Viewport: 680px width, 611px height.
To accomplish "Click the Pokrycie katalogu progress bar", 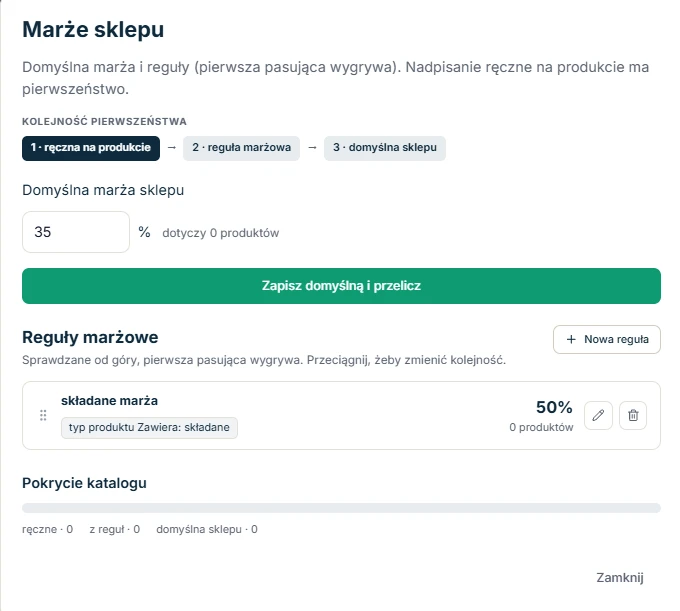I will click(x=341, y=508).
